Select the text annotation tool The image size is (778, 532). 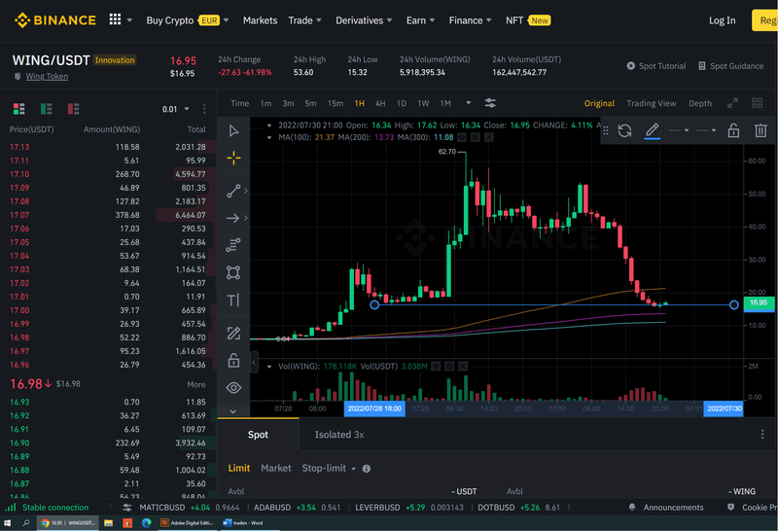[233, 300]
